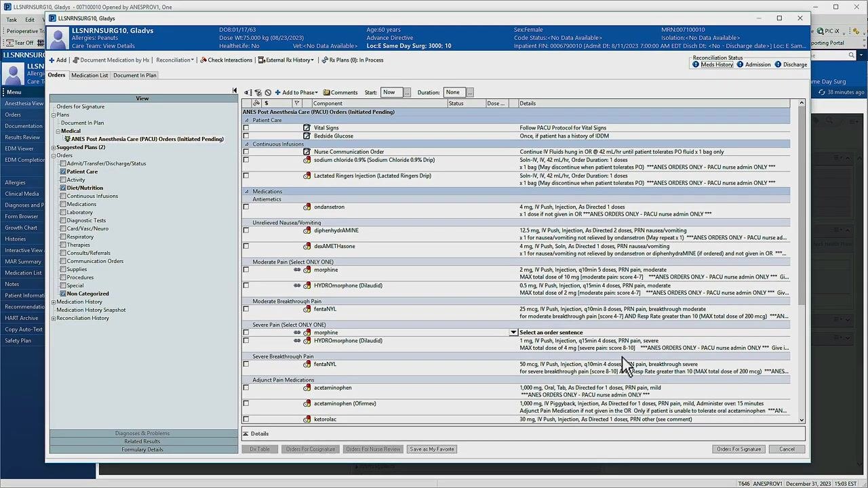Viewport: 868px width, 488px height.
Task: Click Orders For Signature button
Action: 739,449
